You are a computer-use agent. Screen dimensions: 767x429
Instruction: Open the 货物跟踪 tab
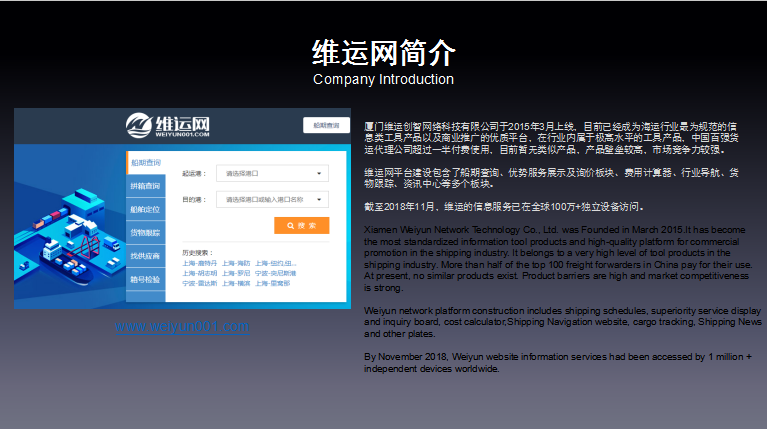tap(145, 233)
